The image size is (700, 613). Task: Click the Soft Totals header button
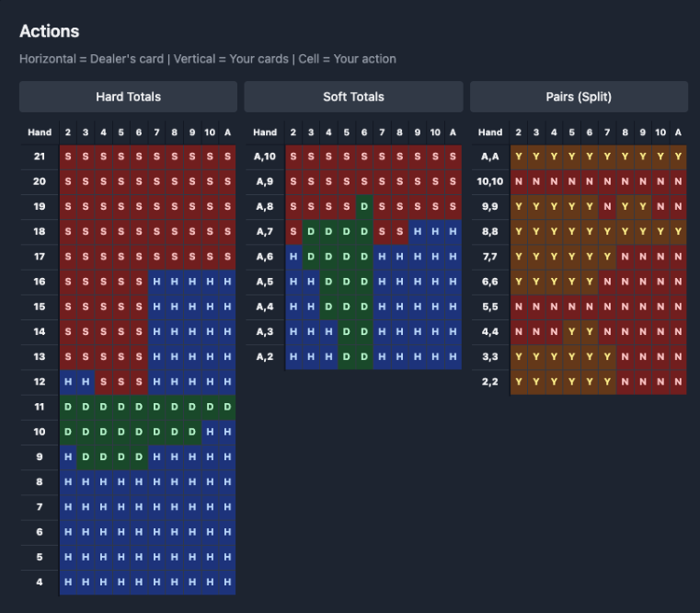pyautogui.click(x=353, y=97)
